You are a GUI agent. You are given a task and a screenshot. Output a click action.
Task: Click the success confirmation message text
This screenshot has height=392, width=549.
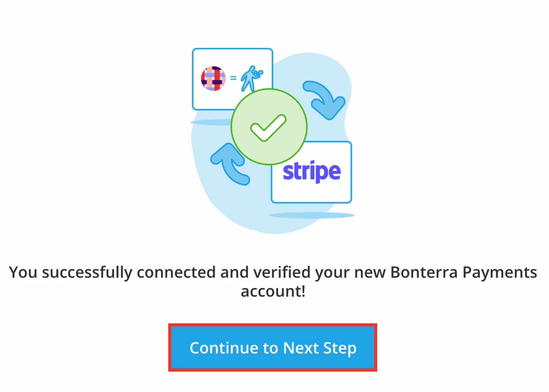pyautogui.click(x=273, y=282)
